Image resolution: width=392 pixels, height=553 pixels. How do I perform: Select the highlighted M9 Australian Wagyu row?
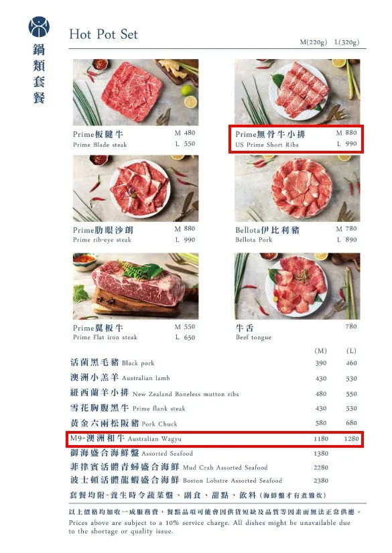[x=214, y=439]
